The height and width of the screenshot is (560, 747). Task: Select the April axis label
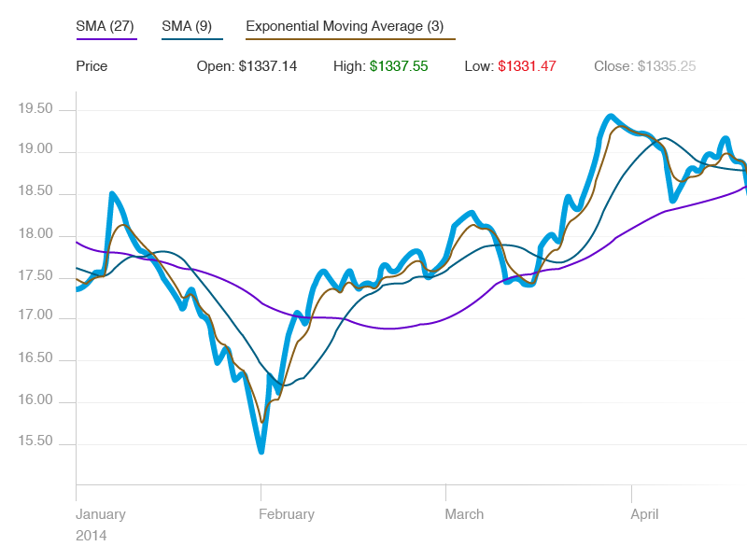(644, 514)
